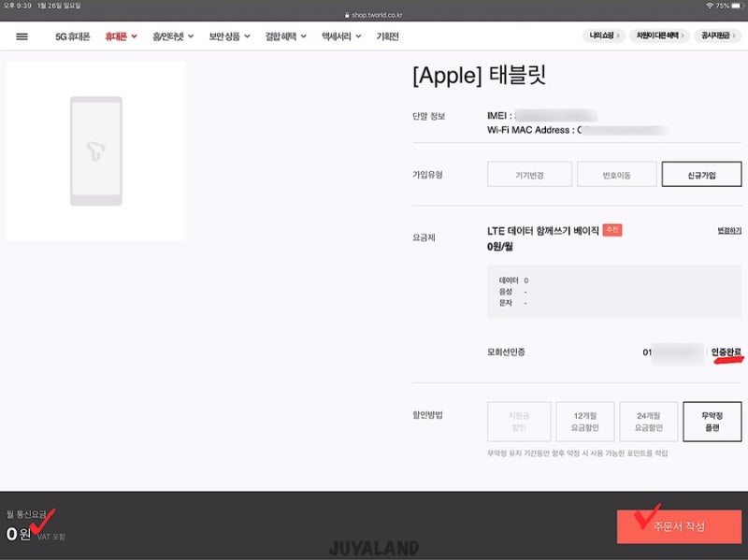Click the 0원/월 plan price text

click(x=500, y=247)
